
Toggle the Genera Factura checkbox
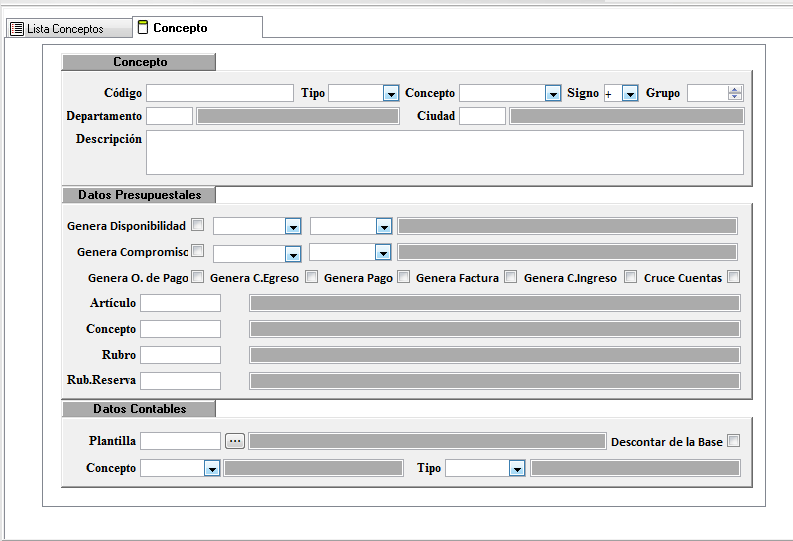[x=511, y=277]
